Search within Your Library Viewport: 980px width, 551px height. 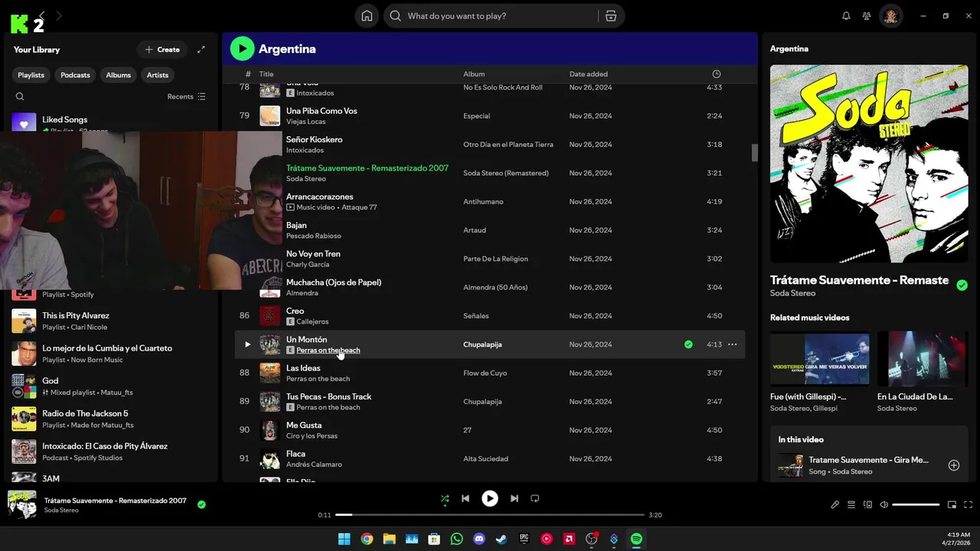point(20,96)
